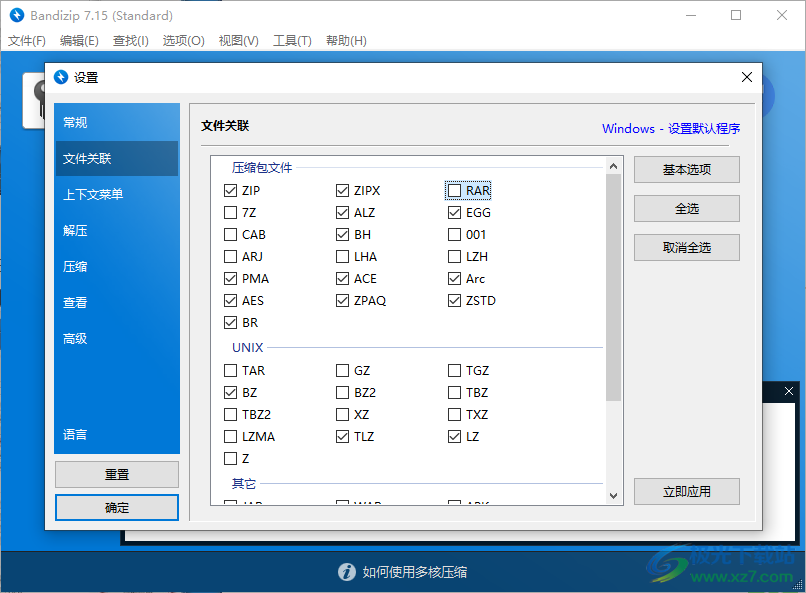Click the info icon in the bottom bar

(x=346, y=572)
